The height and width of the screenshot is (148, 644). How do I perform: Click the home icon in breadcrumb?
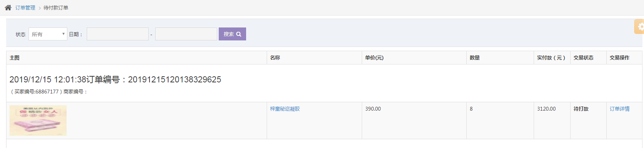tap(8, 8)
